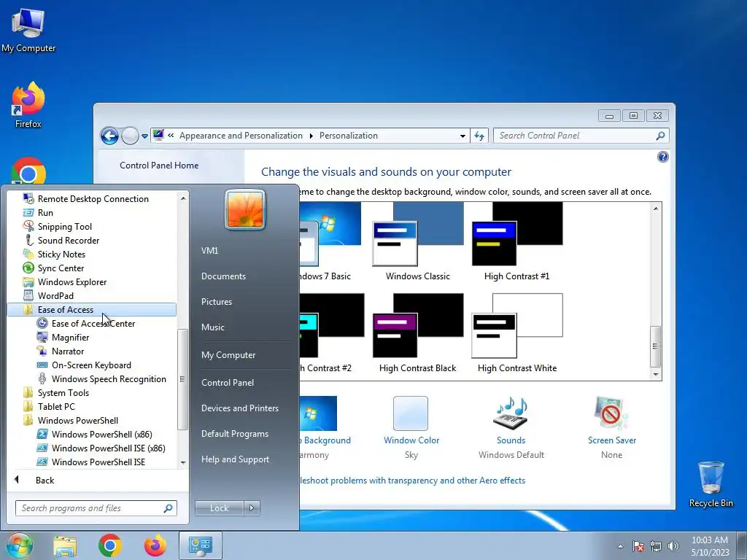Open the Control Panel Home link
747x560 pixels.
[159, 166]
